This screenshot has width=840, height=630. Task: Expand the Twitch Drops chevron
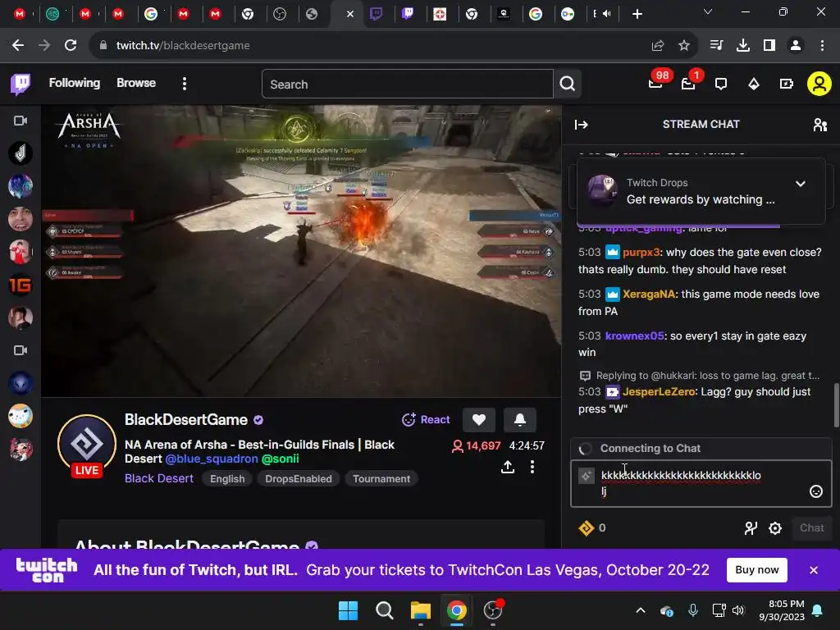click(801, 184)
